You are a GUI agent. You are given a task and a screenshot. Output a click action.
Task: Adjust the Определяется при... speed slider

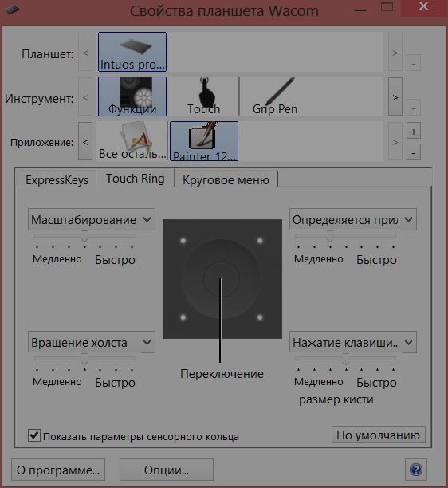(330, 237)
